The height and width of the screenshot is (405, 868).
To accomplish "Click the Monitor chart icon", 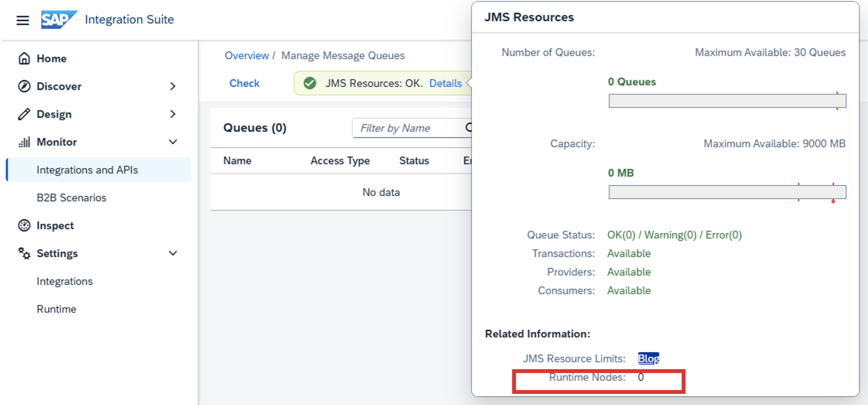I will (24, 142).
